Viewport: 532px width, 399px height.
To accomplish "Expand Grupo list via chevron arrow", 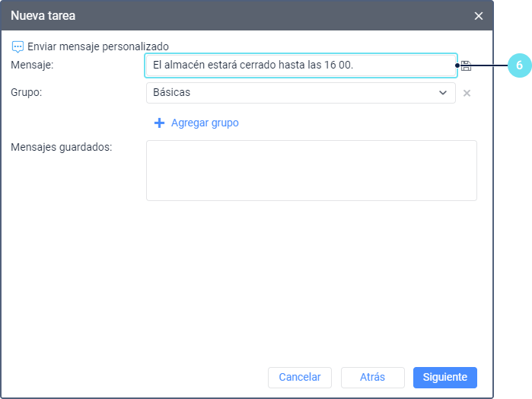I will click(443, 93).
